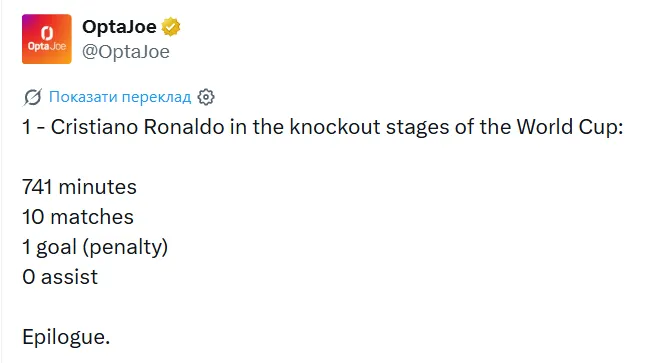Open the OptaJoe profile avatar
Viewport: 661px width, 363px height.
[47, 39]
